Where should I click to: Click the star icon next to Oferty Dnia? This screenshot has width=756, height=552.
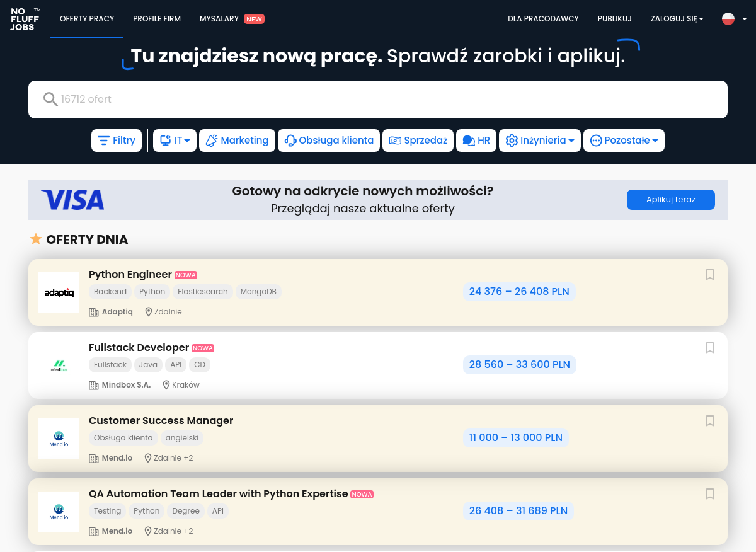(36, 239)
